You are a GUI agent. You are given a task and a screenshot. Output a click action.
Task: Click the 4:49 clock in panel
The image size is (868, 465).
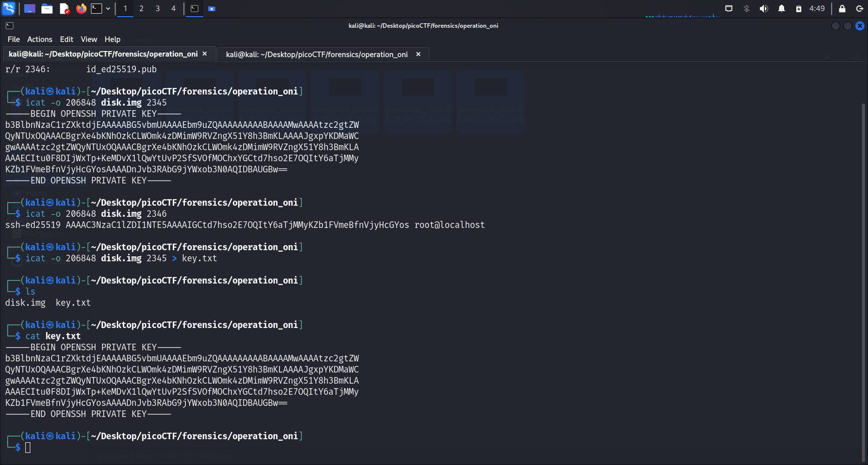[x=817, y=9]
